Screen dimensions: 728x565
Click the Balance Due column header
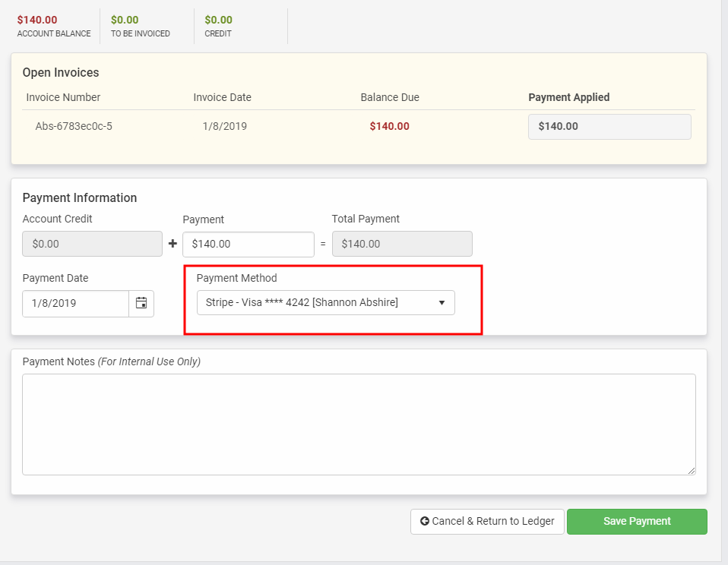[390, 97]
